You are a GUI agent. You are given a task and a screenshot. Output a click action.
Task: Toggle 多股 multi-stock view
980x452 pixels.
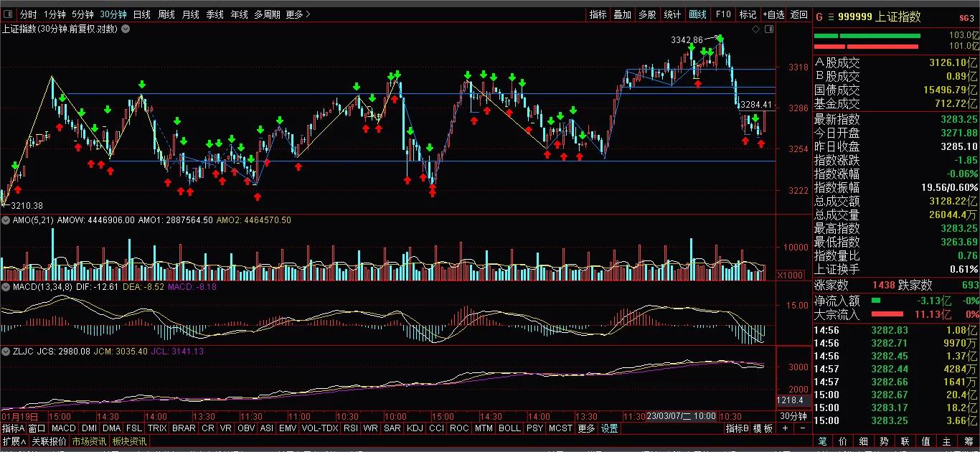tap(647, 14)
